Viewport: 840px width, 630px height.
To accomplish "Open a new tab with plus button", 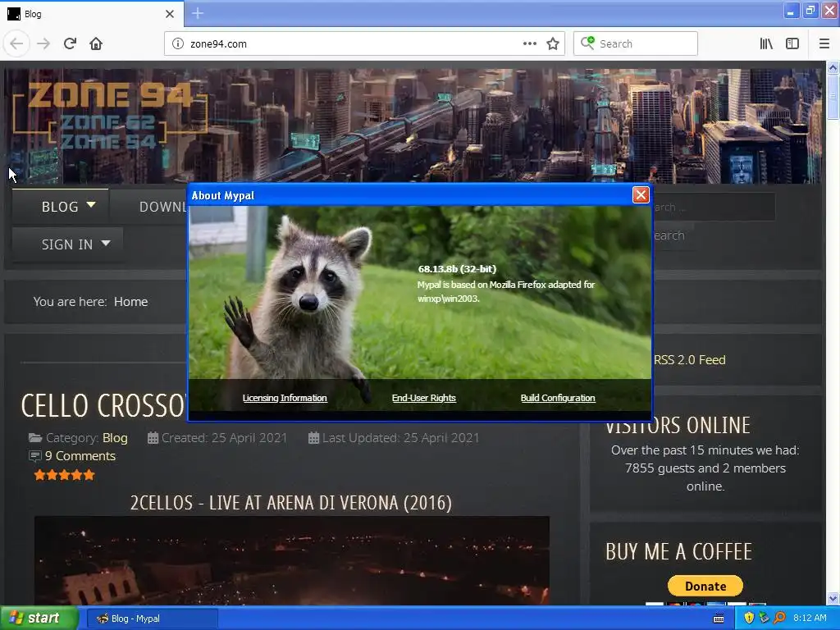I will pyautogui.click(x=198, y=13).
